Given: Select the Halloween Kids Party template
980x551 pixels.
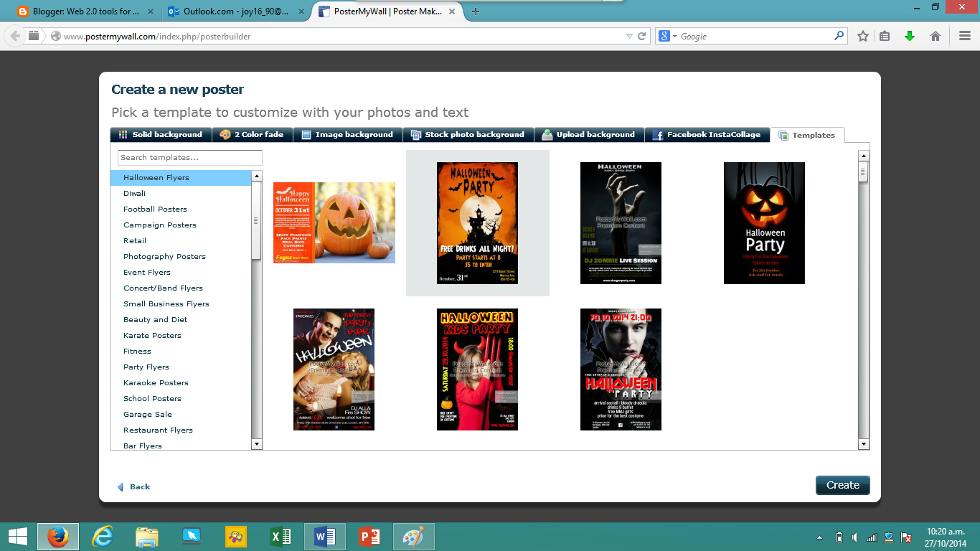Looking at the screenshot, I should (x=476, y=369).
